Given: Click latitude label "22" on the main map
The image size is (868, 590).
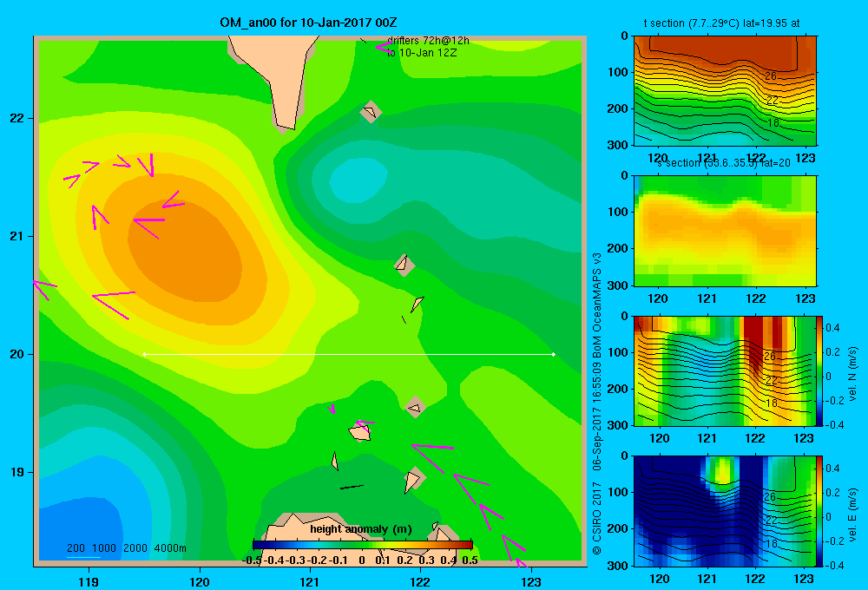Looking at the screenshot, I should click(17, 119).
